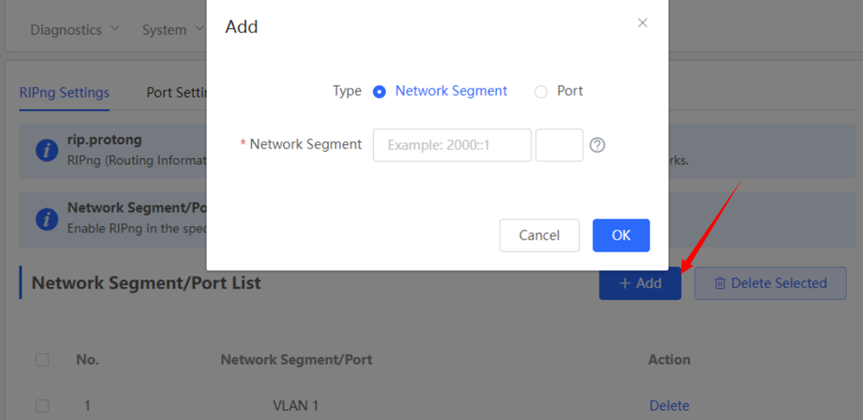Choose the Port type radio button
The width and height of the screenshot is (863, 420).
[x=541, y=92]
